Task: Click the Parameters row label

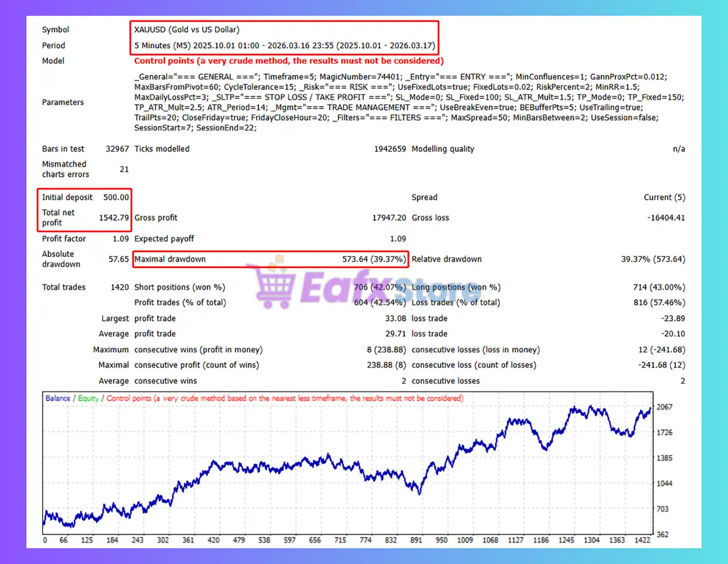Action: (63, 102)
